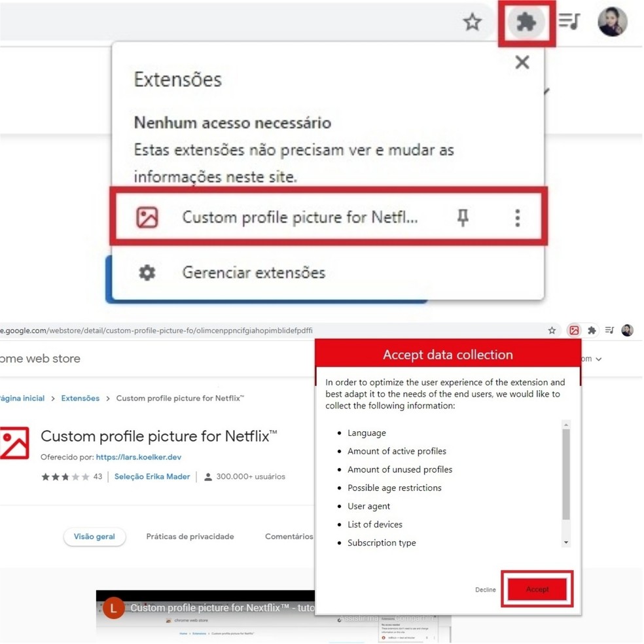Click the 'Amount of unused profiles' item
Viewport: 644px width, 644px height.
(x=400, y=469)
